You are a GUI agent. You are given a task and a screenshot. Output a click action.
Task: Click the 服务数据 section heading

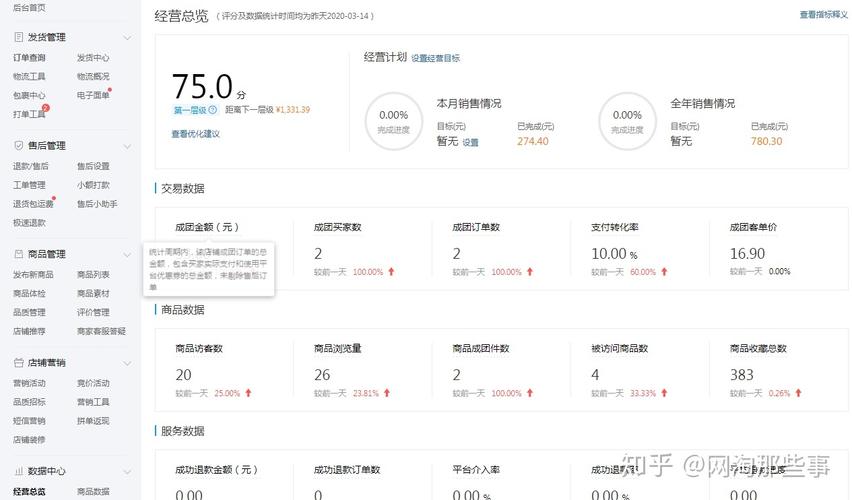[x=183, y=431]
